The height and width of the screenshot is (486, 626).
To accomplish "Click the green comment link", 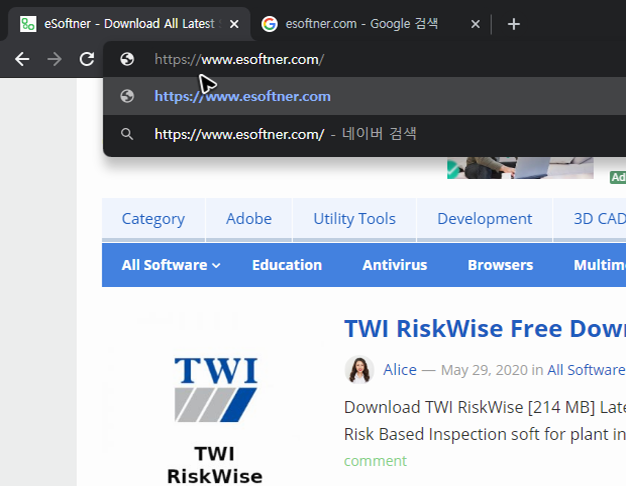I will [375, 461].
